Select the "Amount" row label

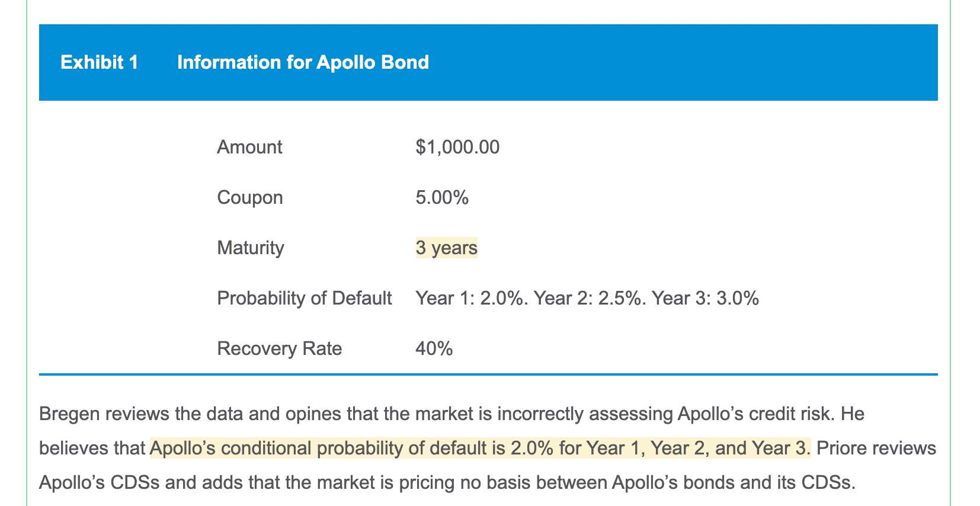[249, 146]
